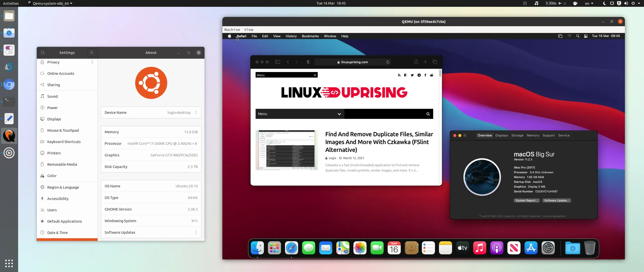Click the Apple menu logo
Image resolution: width=644 pixels, height=272 pixels.
[x=229, y=36]
